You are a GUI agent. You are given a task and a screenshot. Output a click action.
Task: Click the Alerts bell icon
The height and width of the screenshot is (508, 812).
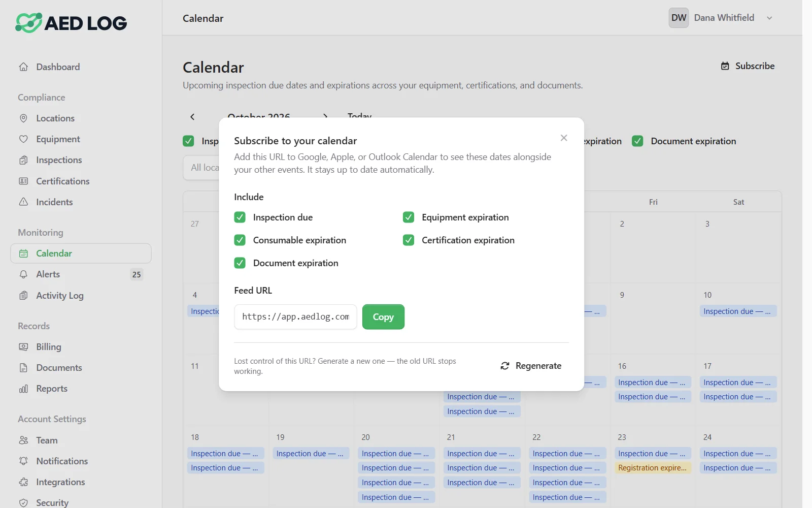click(x=23, y=274)
